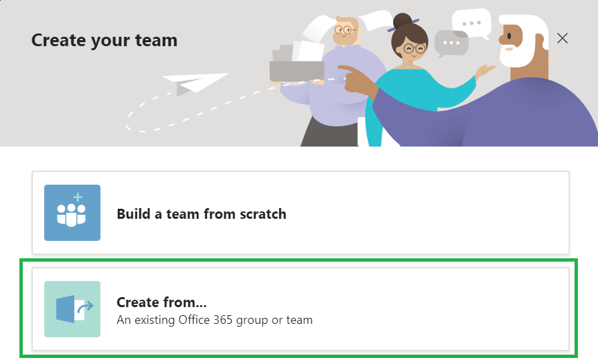Close the Create your team dialog

tap(562, 38)
